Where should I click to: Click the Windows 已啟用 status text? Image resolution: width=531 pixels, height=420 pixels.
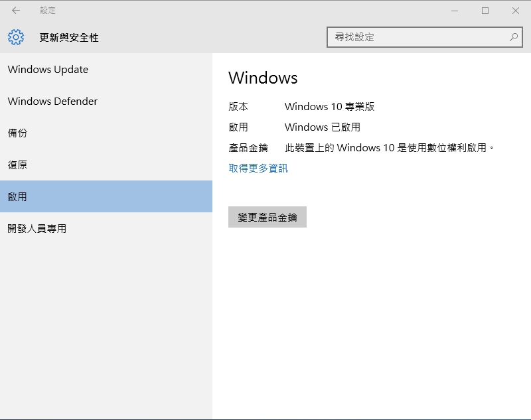(x=323, y=127)
